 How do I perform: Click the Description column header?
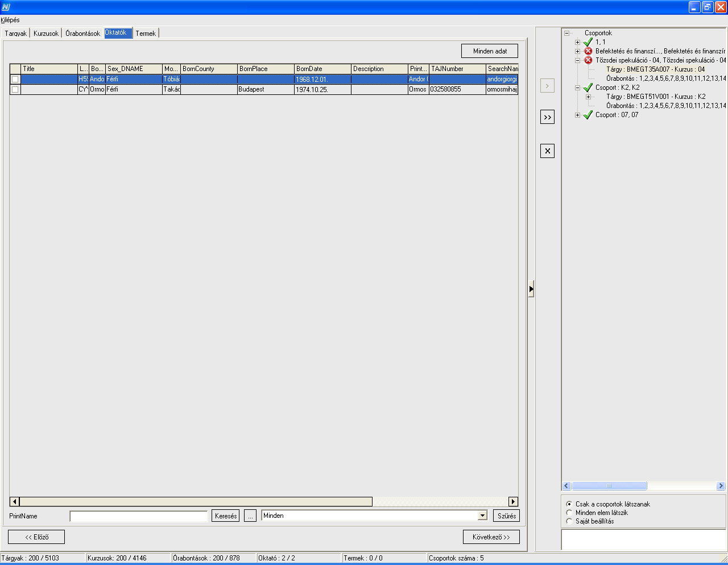click(x=379, y=69)
